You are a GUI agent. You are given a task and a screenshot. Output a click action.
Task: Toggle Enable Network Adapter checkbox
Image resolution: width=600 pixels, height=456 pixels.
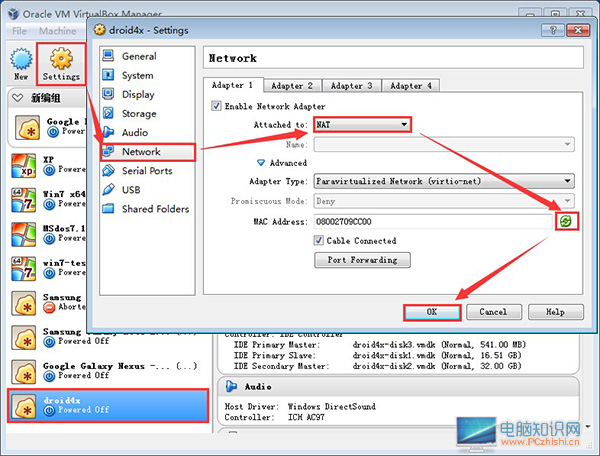(217, 106)
